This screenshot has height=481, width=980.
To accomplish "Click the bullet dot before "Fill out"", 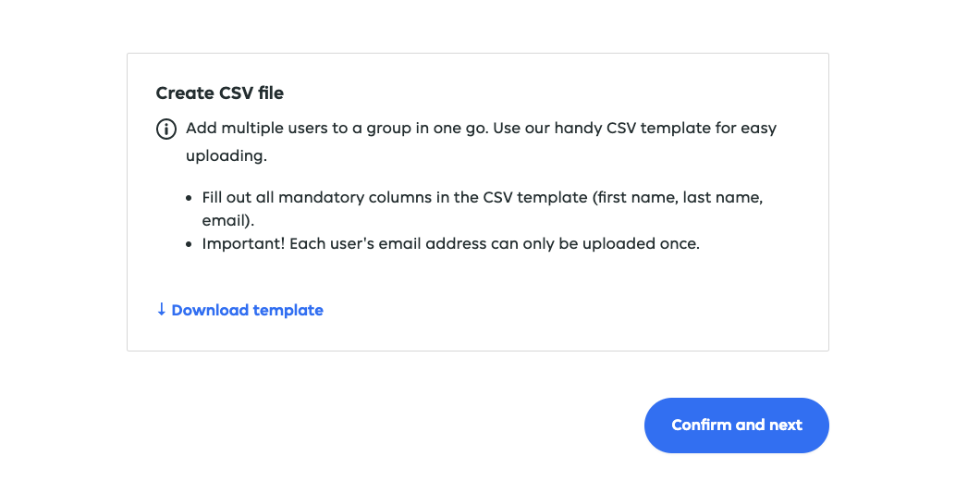I will (x=190, y=199).
